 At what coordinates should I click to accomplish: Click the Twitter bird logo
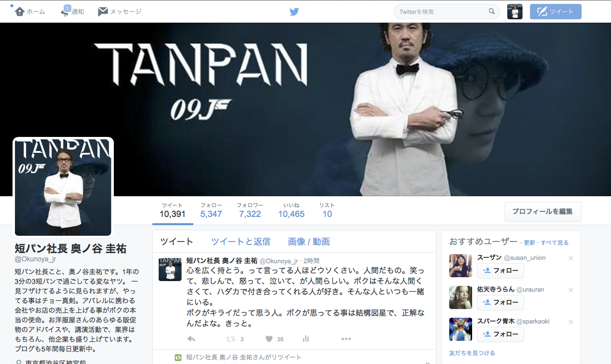click(294, 11)
